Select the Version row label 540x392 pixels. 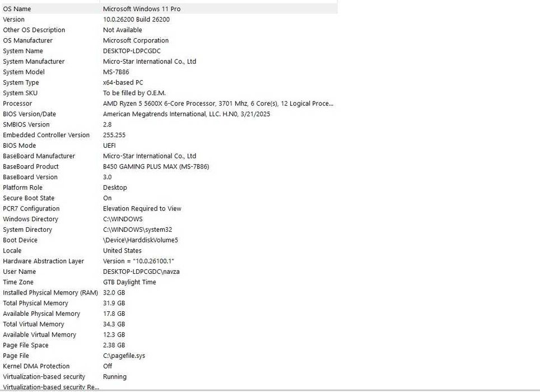pos(14,19)
